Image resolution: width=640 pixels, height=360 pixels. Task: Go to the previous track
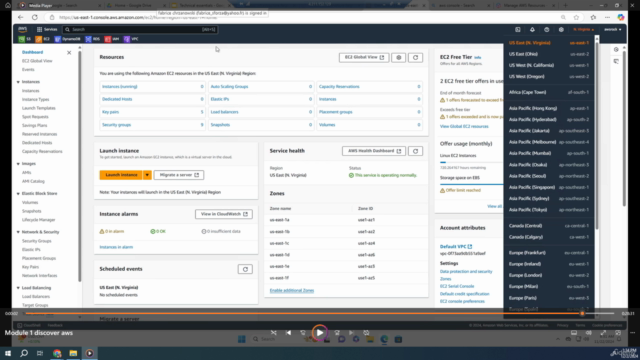point(289,333)
